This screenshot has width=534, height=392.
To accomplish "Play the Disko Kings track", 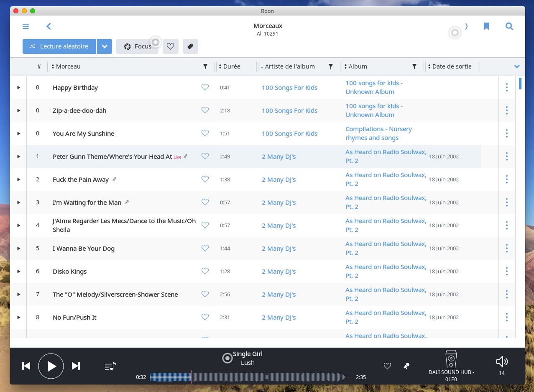I will (x=18, y=272).
